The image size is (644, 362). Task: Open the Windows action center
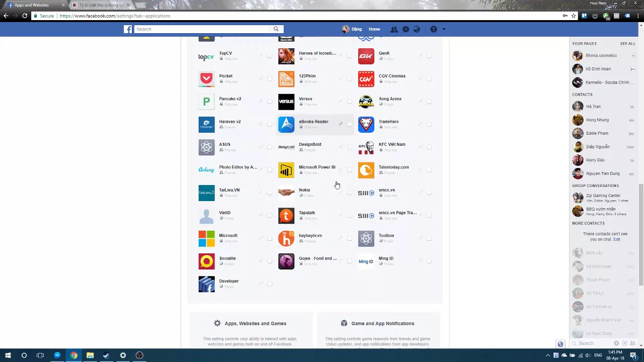pos(633,355)
